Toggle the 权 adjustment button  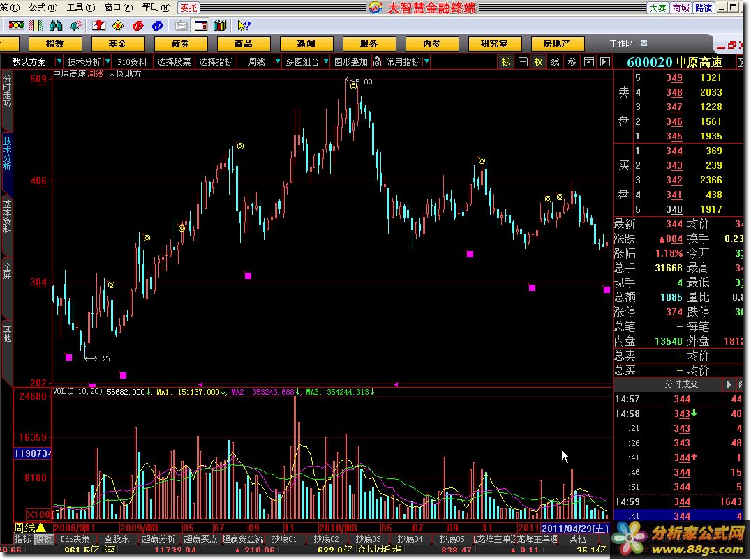[x=539, y=62]
